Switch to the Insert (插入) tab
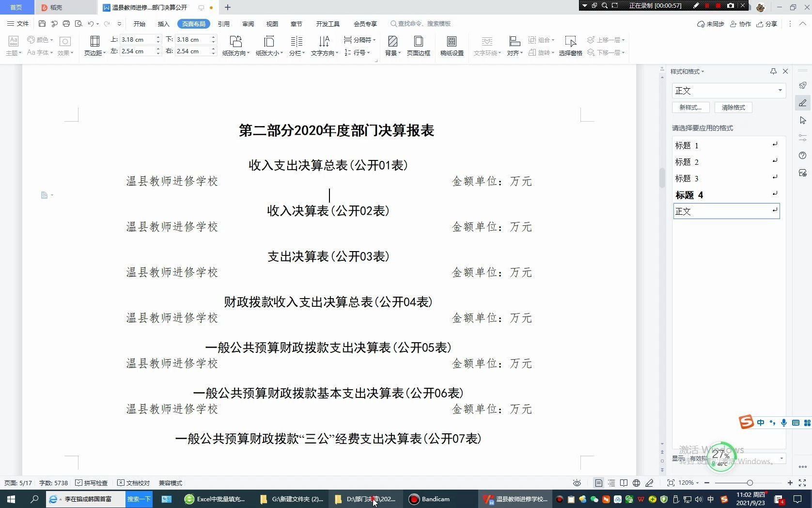The width and height of the screenshot is (812, 508). click(164, 24)
